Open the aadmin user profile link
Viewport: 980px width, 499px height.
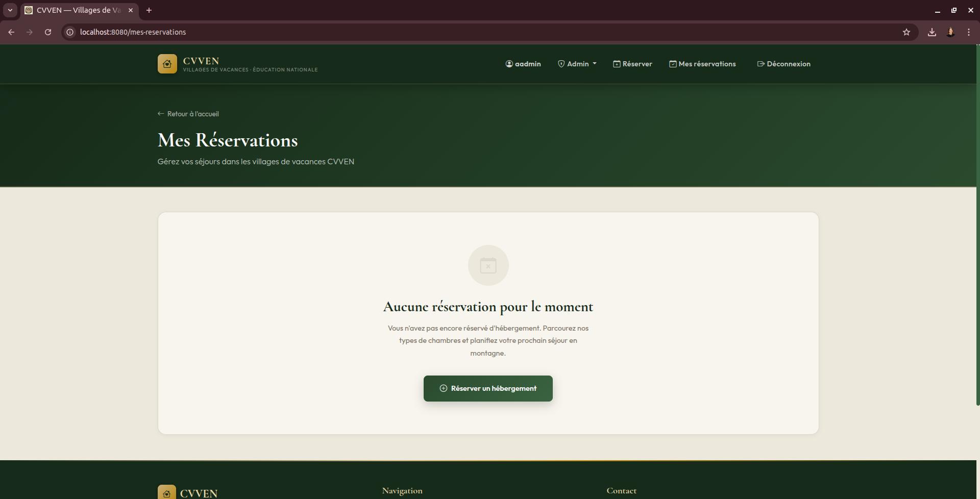click(x=523, y=64)
